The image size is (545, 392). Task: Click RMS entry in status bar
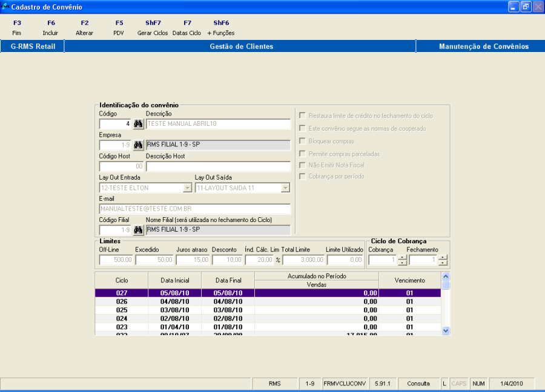pyautogui.click(x=274, y=384)
